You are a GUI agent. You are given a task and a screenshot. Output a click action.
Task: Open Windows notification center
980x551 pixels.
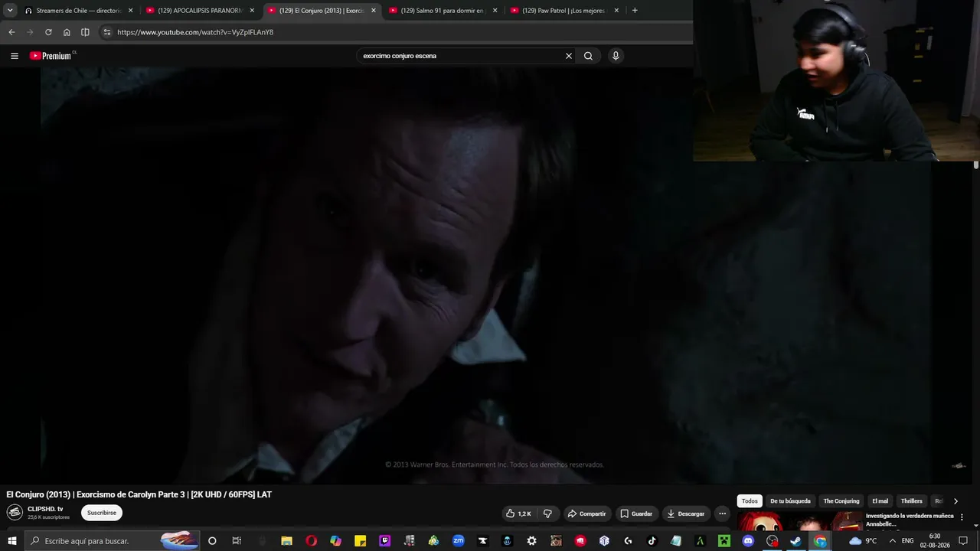coord(963,541)
